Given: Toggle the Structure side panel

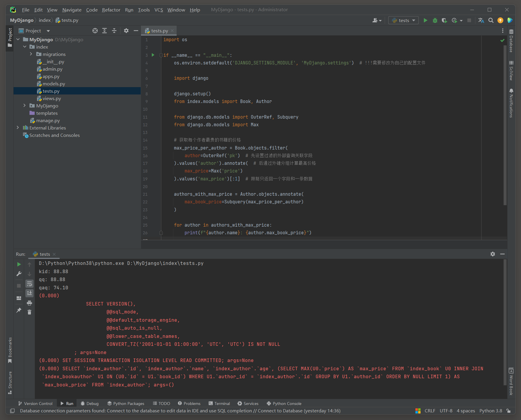Looking at the screenshot, I should click(x=10, y=383).
